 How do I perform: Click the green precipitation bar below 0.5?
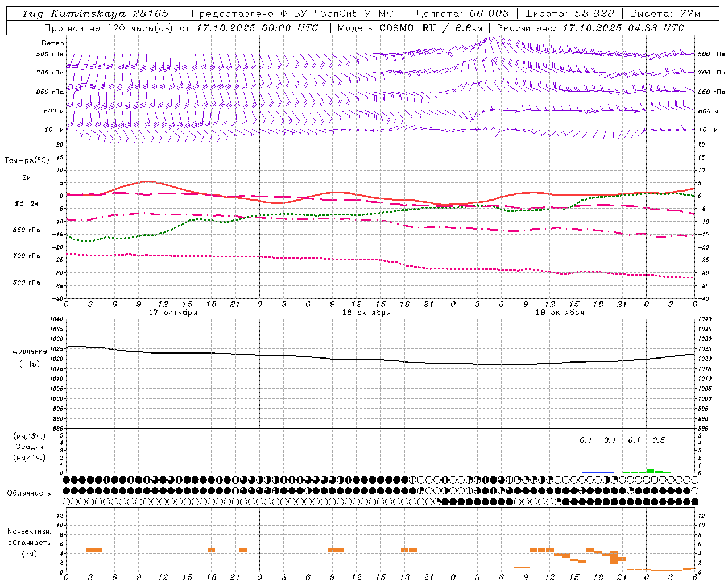point(650,471)
